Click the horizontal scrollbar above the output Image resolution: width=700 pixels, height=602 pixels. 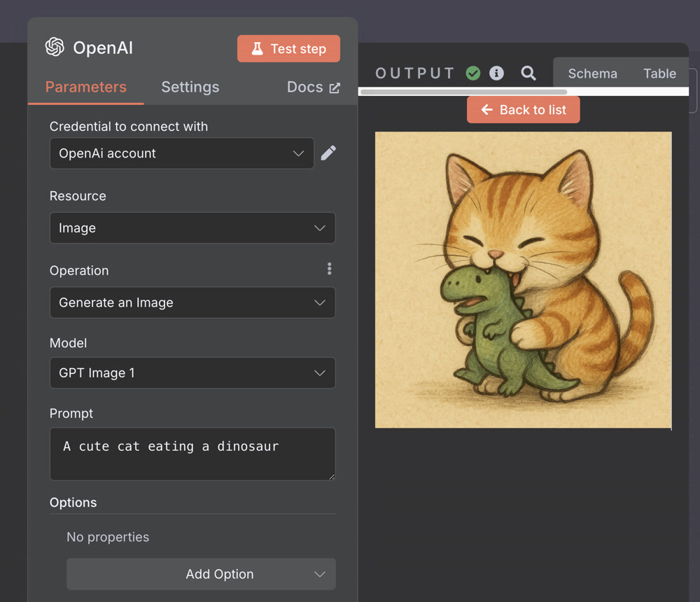462,92
